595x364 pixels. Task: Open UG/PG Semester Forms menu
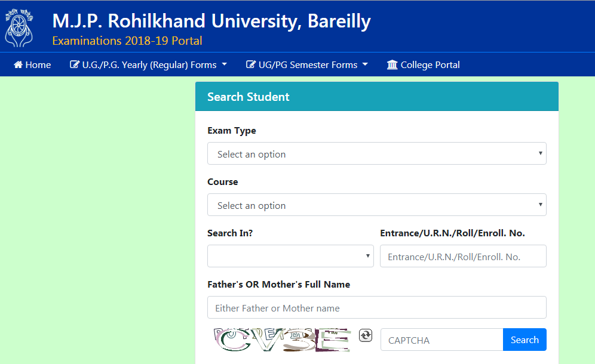click(x=308, y=65)
